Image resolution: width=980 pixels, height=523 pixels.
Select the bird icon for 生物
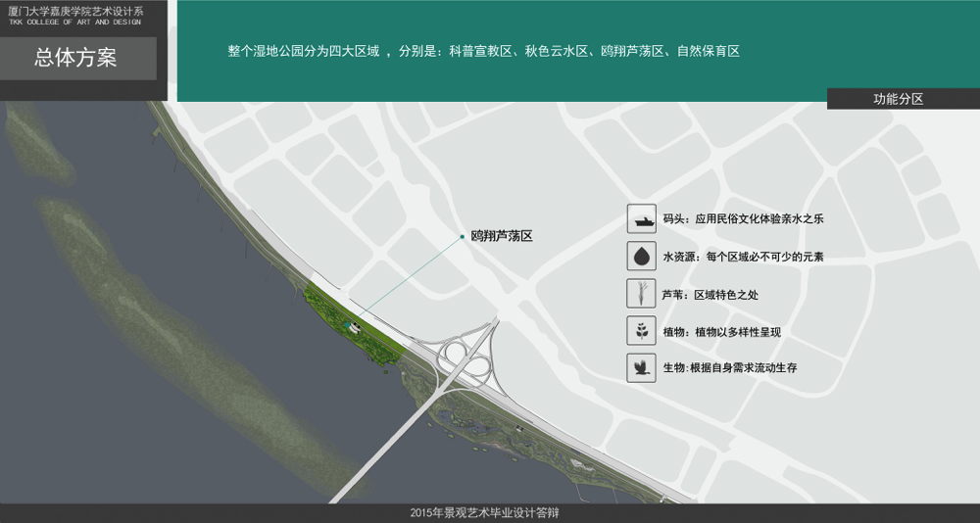(x=641, y=368)
